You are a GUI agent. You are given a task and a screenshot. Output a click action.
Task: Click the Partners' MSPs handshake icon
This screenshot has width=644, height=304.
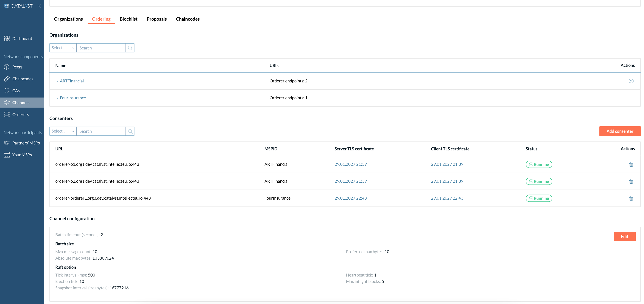7,143
